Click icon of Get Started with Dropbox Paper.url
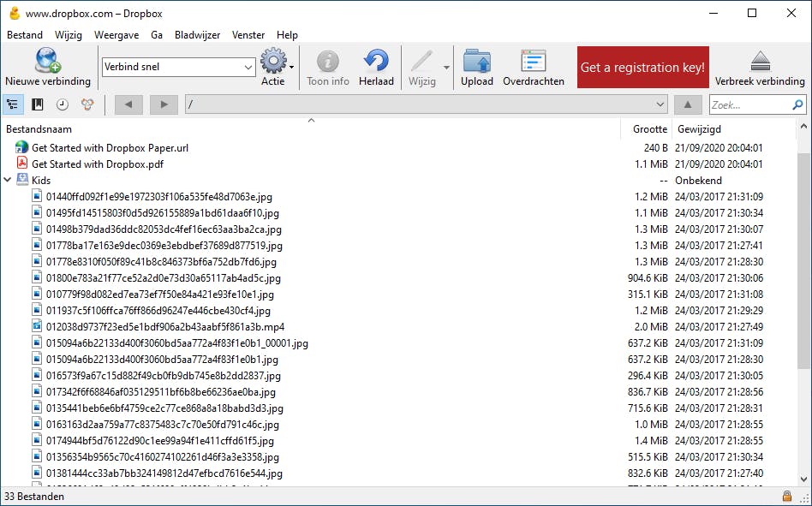This screenshot has width=812, height=506. 21,147
